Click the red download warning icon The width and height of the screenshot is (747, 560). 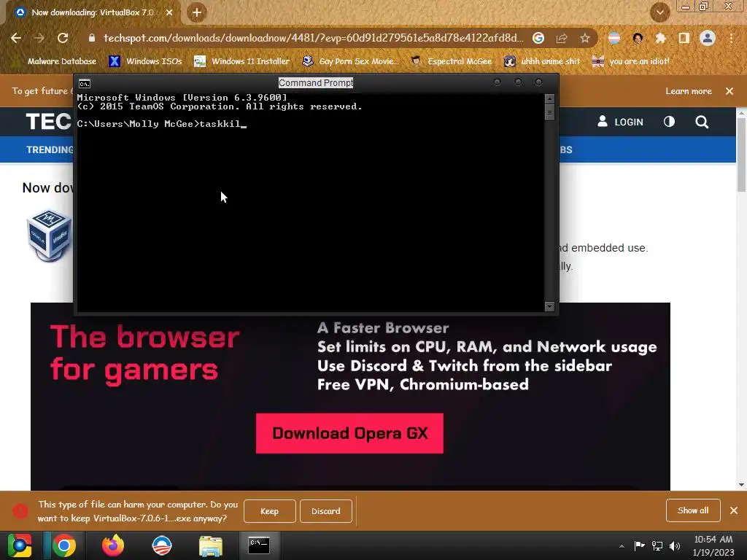pyautogui.click(x=20, y=511)
